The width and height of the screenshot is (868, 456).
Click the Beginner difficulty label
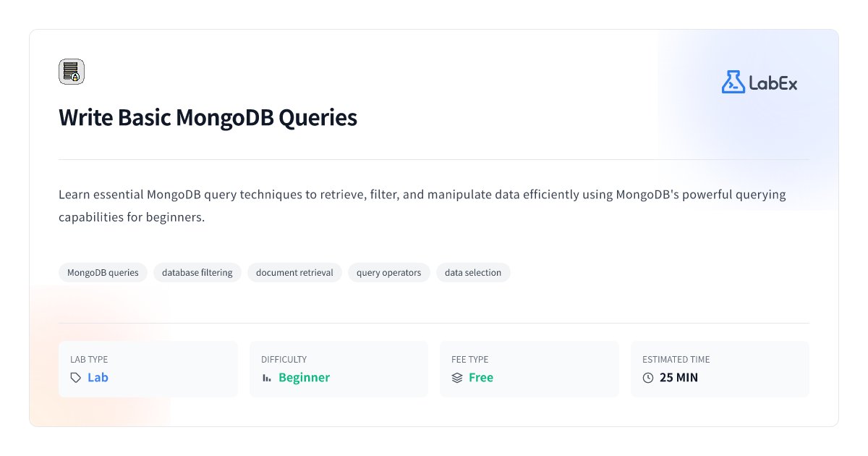(x=305, y=377)
